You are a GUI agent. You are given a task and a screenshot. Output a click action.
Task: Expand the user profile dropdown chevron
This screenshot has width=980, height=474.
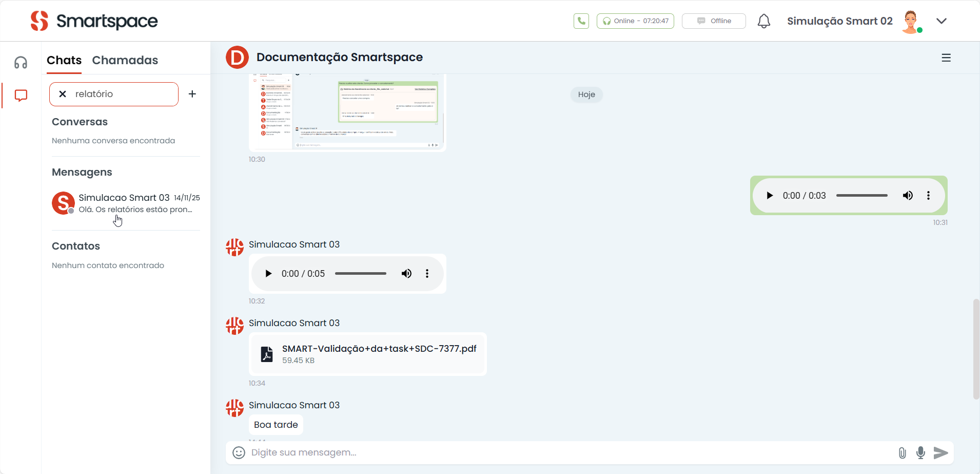click(941, 21)
